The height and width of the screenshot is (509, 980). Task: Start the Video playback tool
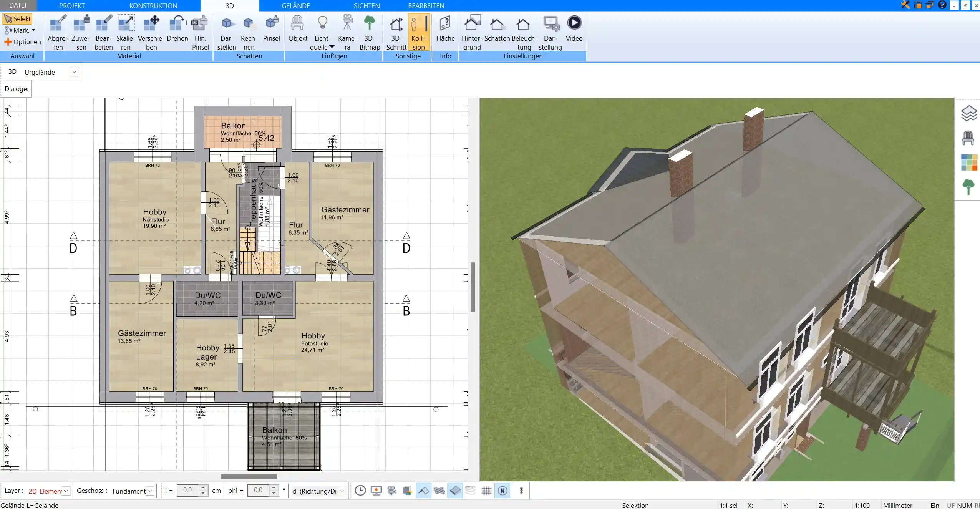point(574,28)
